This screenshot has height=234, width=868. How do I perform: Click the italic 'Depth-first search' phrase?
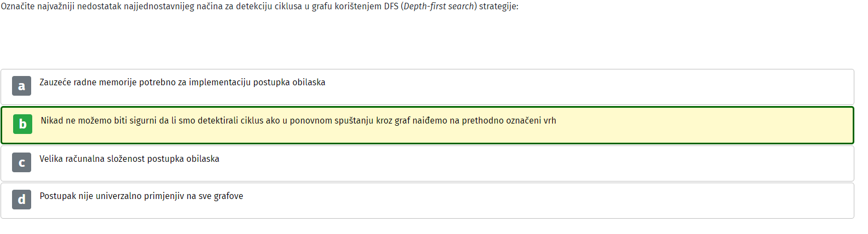(439, 7)
